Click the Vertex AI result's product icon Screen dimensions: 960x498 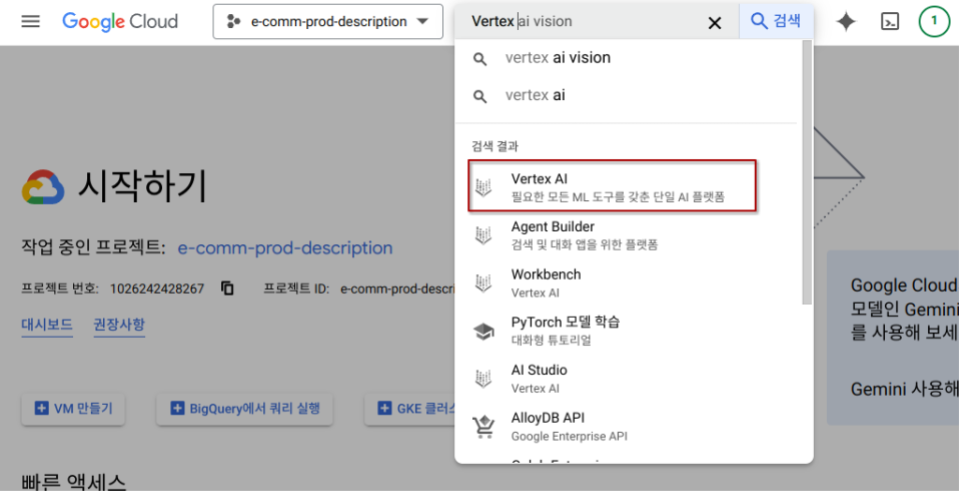click(484, 187)
